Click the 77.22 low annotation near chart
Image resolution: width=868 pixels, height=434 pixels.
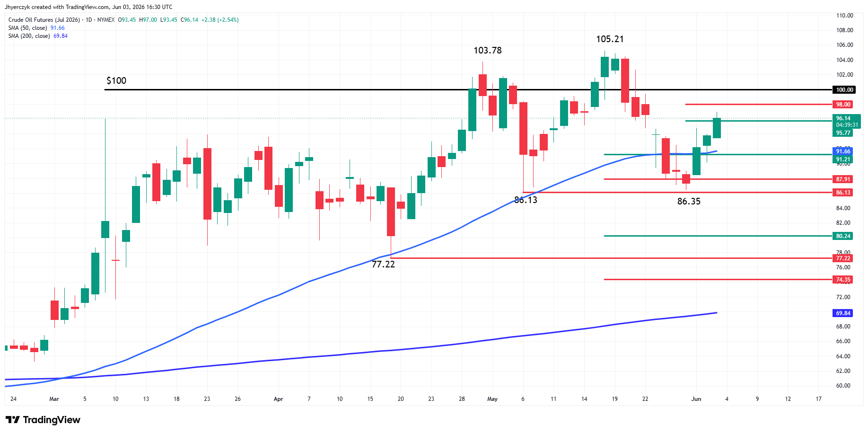383,264
